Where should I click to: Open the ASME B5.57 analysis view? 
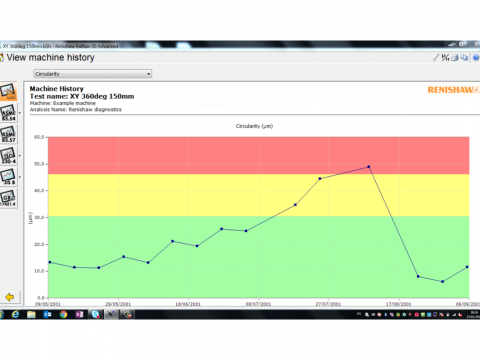[8, 134]
